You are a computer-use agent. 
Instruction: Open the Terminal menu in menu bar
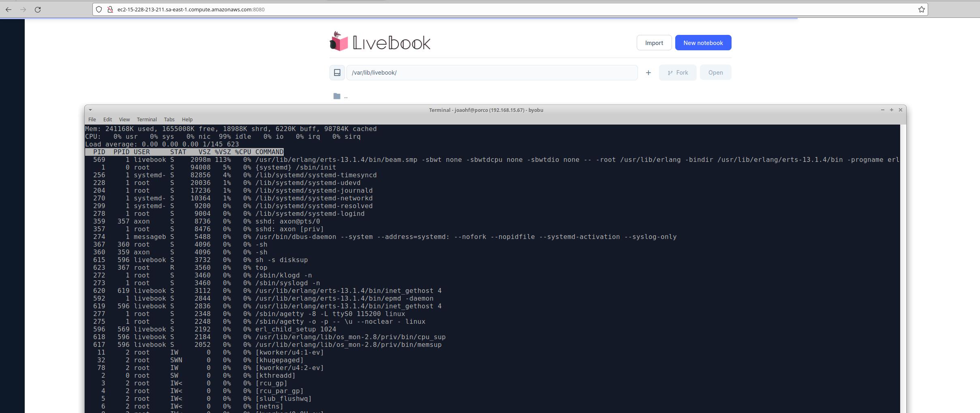pyautogui.click(x=147, y=119)
